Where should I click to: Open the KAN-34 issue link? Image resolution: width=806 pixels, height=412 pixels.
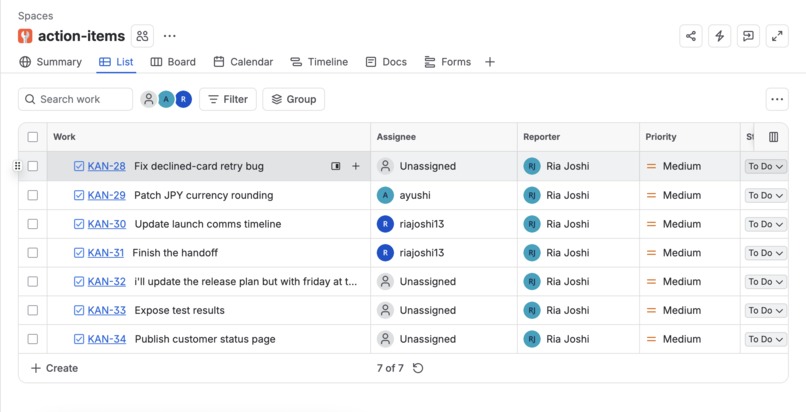coord(106,339)
